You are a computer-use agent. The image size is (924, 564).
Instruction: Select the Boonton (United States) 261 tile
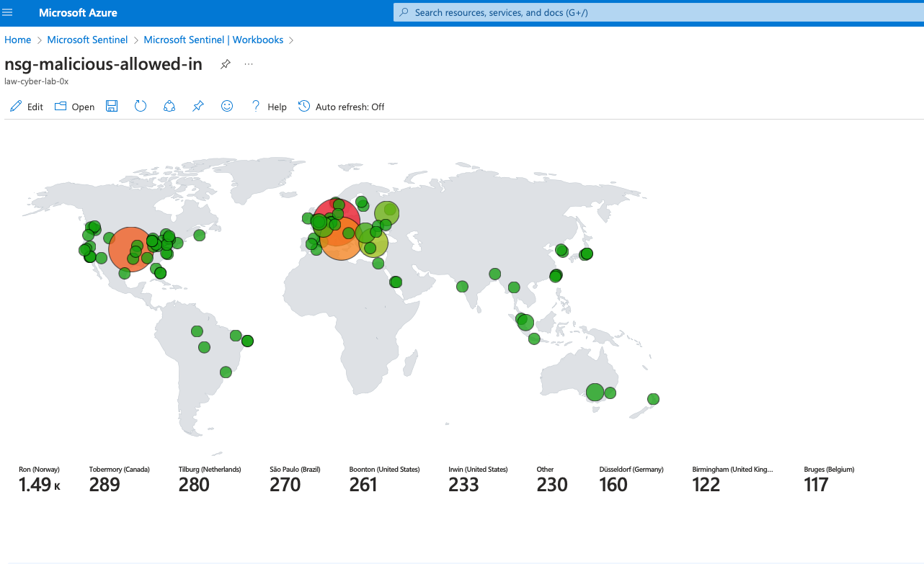[384, 480]
